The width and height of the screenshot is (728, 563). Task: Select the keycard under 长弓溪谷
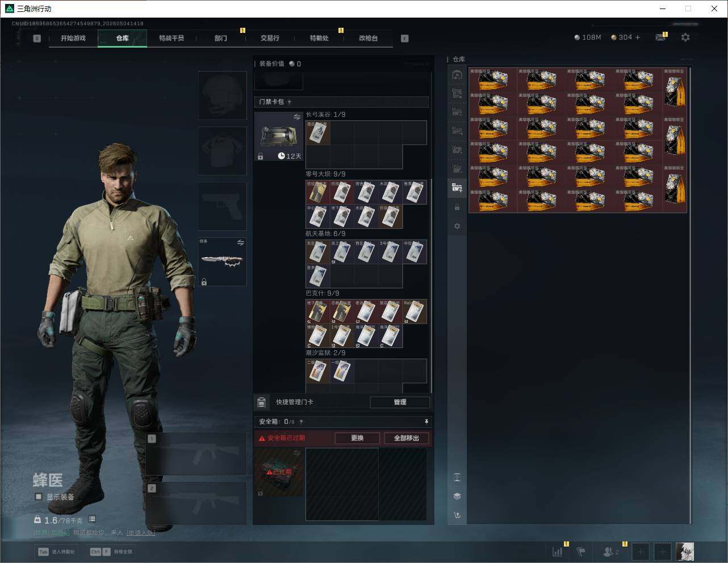[317, 133]
